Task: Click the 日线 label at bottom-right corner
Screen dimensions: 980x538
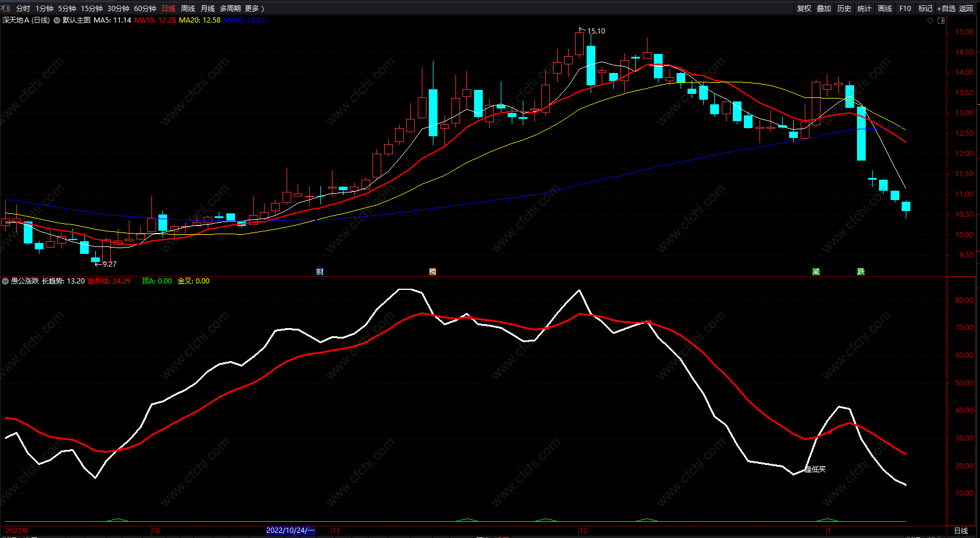Action: 961,530
